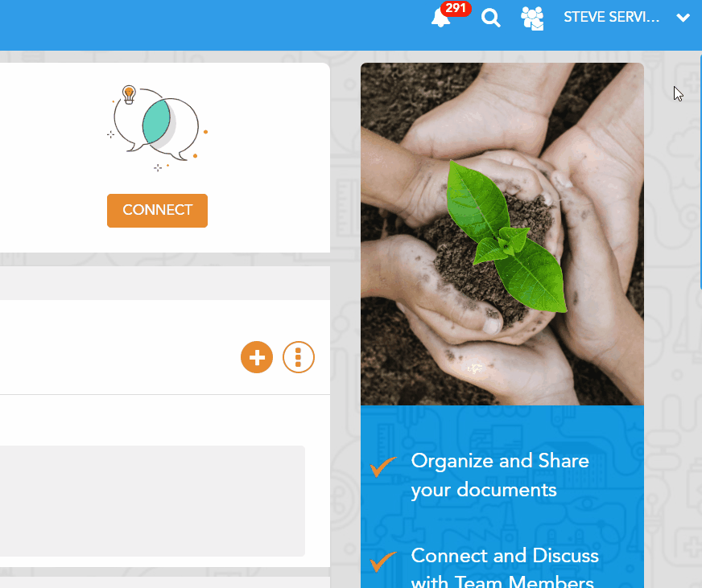Click the search magnifier icon

click(491, 19)
